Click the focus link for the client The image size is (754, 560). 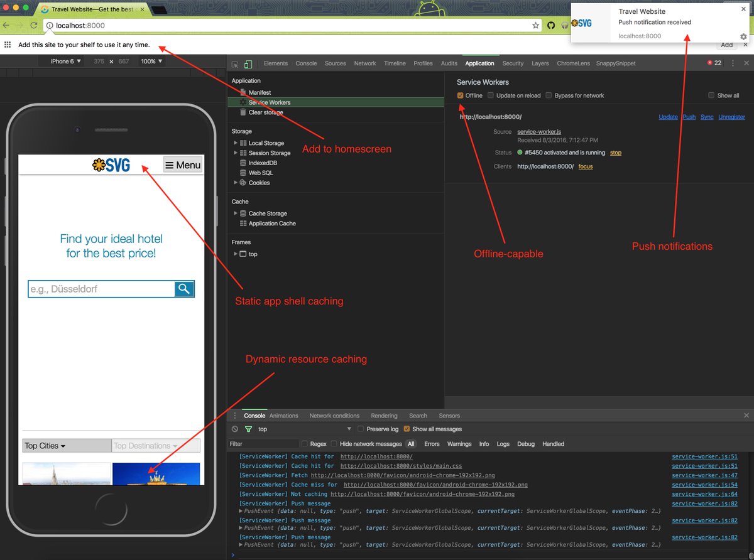coord(586,166)
